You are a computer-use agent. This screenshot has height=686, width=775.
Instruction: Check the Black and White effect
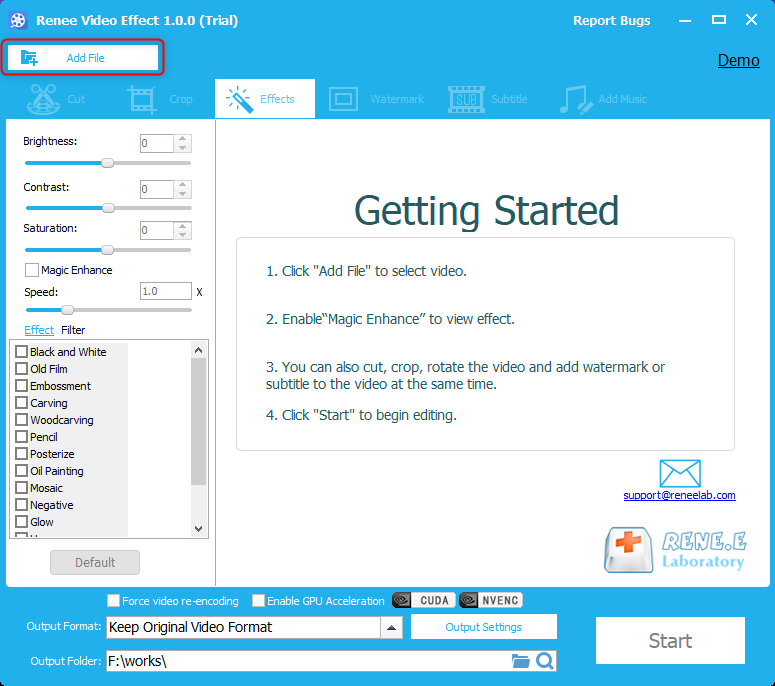tap(21, 352)
